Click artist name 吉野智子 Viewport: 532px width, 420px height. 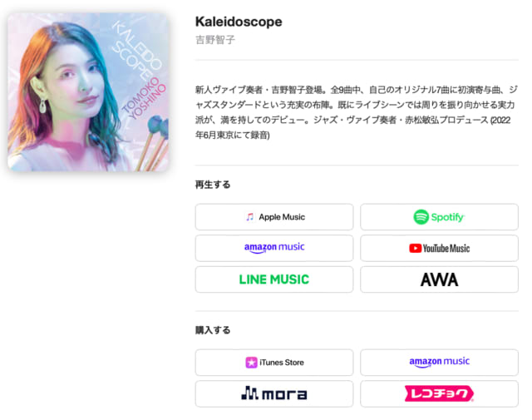(215, 40)
